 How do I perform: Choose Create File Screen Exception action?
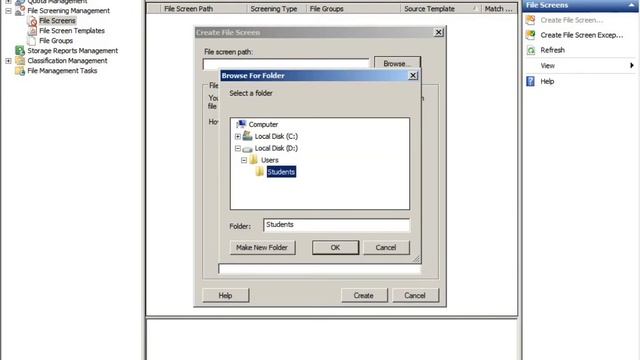coord(582,35)
